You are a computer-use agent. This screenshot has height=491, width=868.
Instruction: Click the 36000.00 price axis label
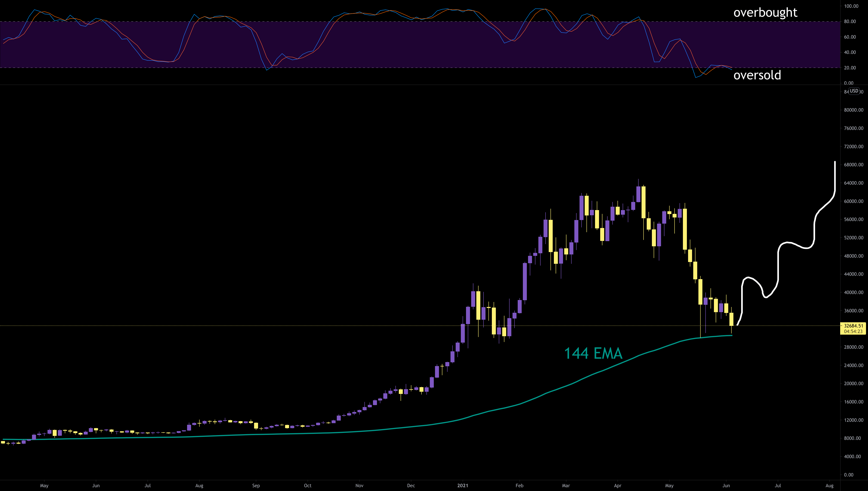(853, 310)
